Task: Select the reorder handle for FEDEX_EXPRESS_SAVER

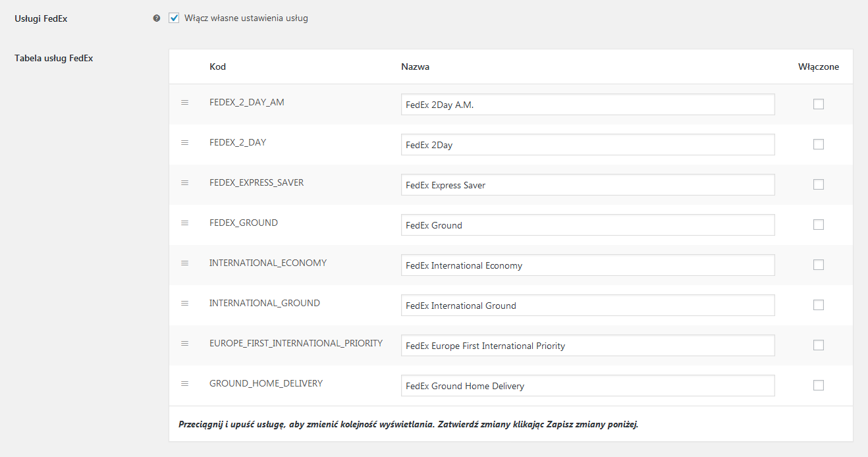Action: pyautogui.click(x=185, y=182)
